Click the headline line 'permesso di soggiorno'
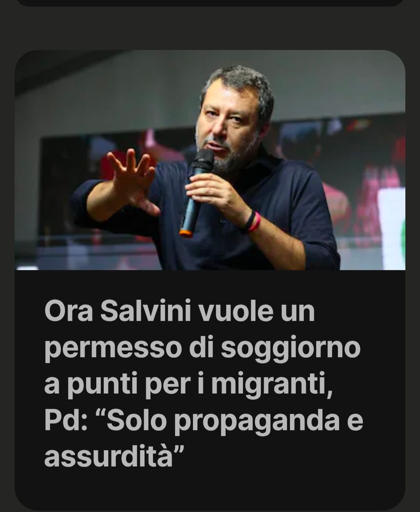This screenshot has width=420, height=512. (203, 348)
